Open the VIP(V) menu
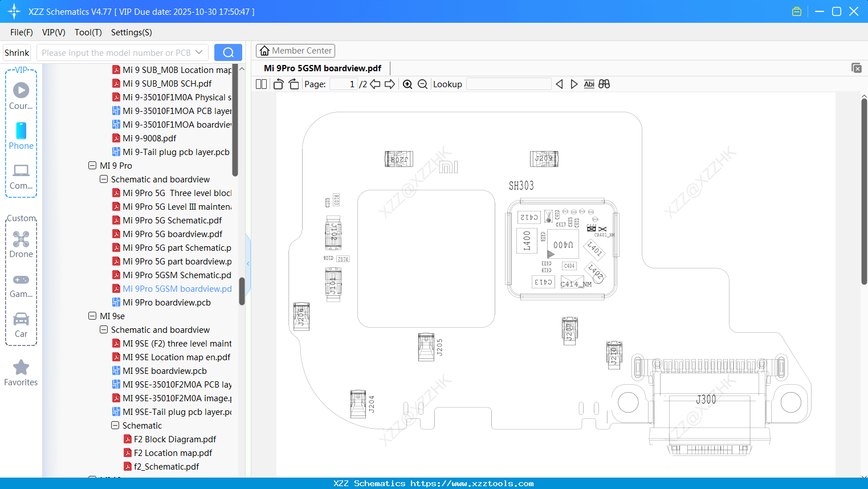The width and height of the screenshot is (868, 489). point(54,32)
